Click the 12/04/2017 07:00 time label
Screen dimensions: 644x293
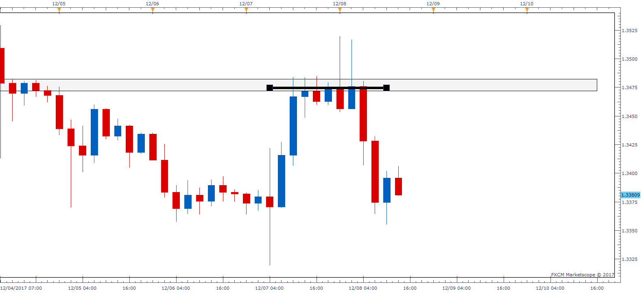click(x=21, y=288)
